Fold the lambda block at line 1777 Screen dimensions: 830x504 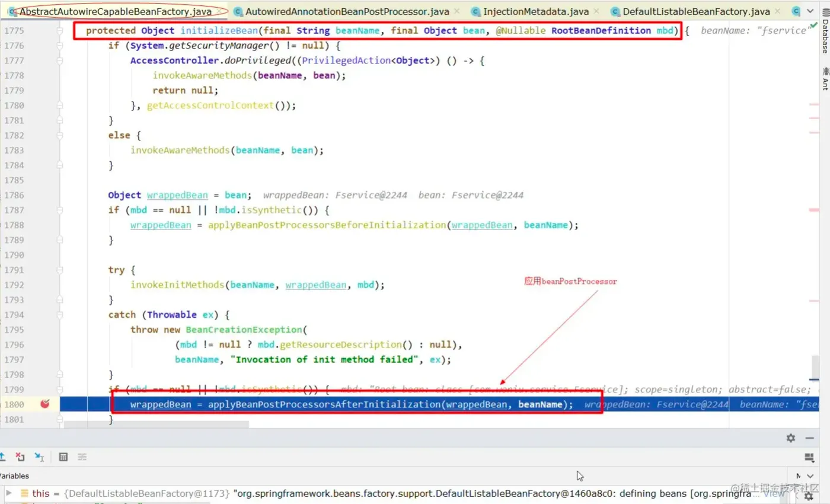coord(60,60)
